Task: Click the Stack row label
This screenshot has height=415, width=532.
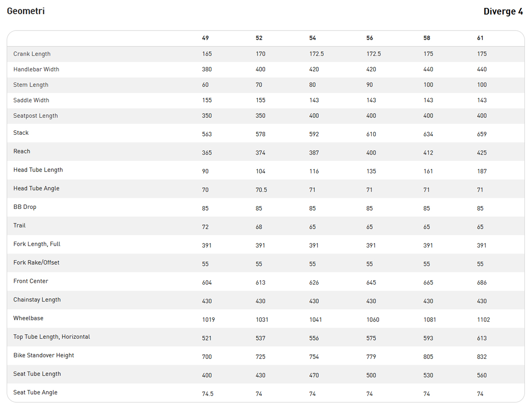Action: tap(21, 133)
